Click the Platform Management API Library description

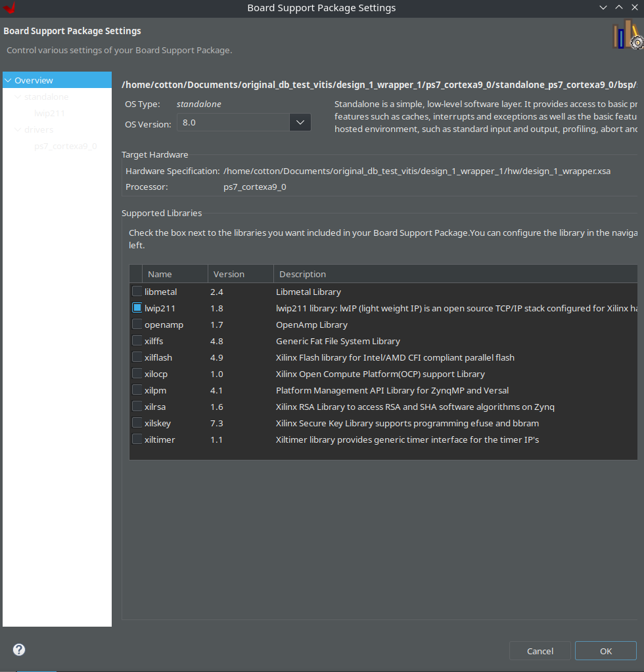pos(392,390)
